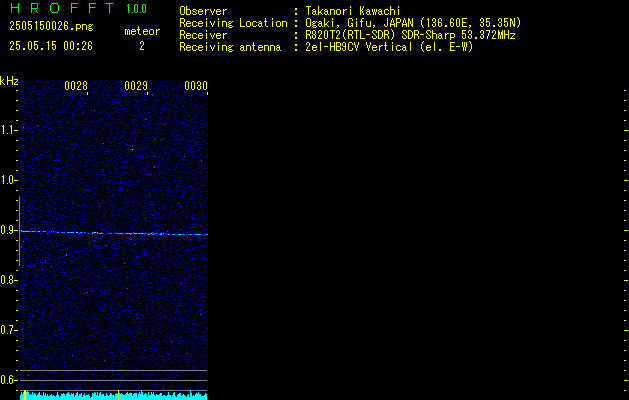This screenshot has height=400, width=629.
Task: Click the 1.1 kHz axis label
Action: pyautogui.click(x=8, y=130)
